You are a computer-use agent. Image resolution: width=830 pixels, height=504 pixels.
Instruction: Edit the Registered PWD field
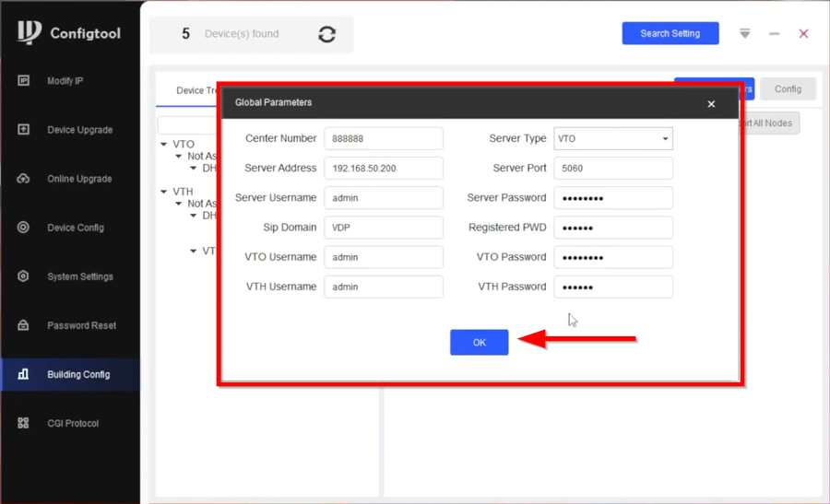[613, 228]
